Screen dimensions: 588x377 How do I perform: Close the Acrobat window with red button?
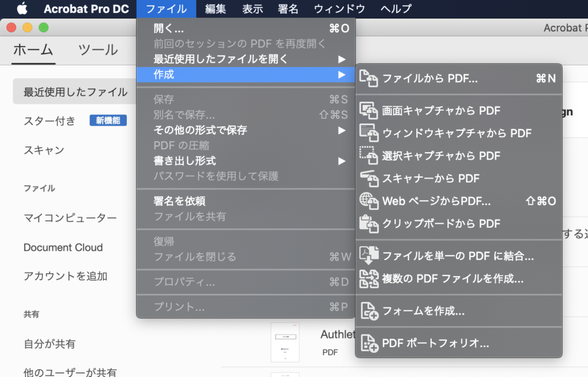point(11,28)
